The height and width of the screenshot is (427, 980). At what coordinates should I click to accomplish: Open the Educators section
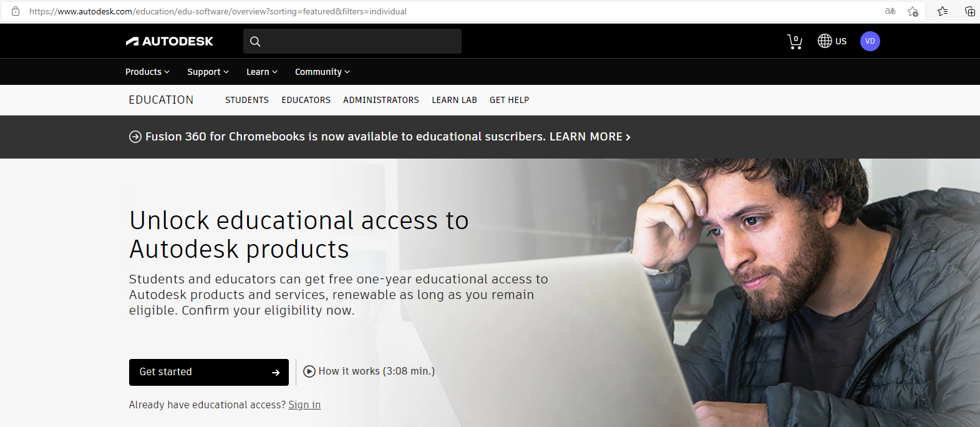click(306, 100)
